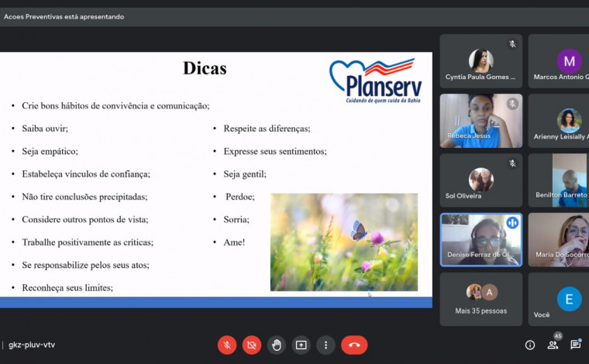Expand the 'Mais 35 pessoas' tile
The width and height of the screenshot is (589, 364).
480,299
